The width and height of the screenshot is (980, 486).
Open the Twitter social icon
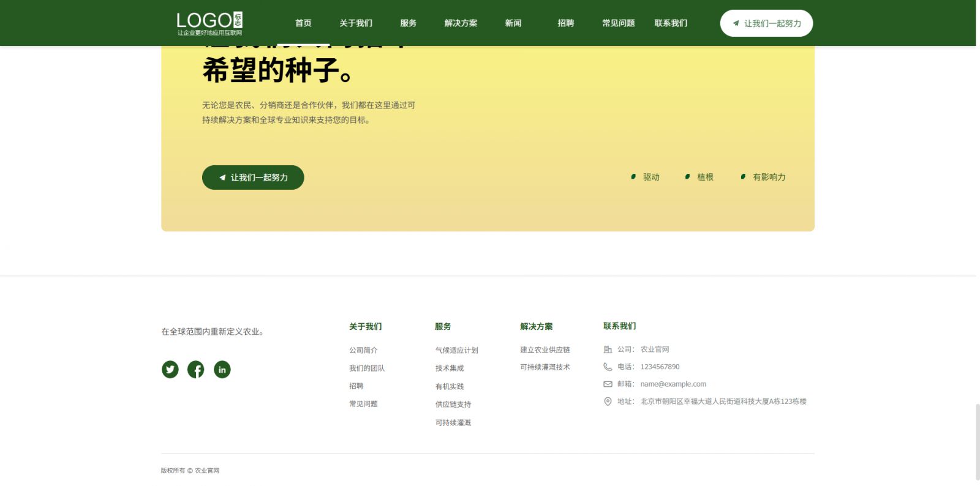170,369
